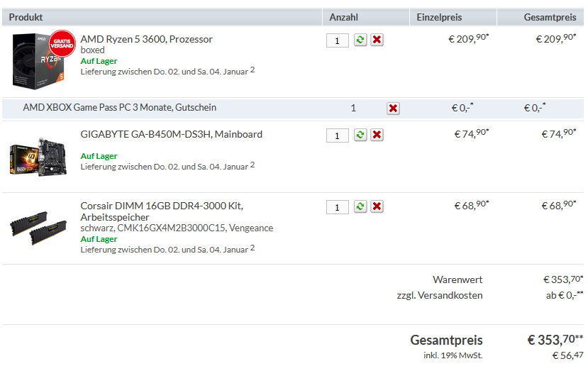
Task: Click bold total price € 353,70
Action: (x=555, y=340)
